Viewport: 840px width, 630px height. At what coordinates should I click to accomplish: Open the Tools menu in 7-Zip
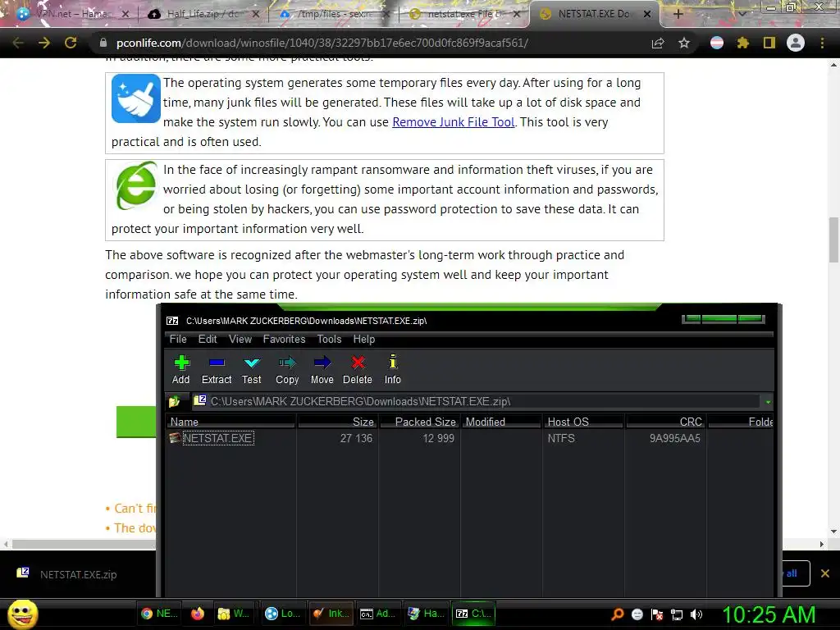click(329, 339)
